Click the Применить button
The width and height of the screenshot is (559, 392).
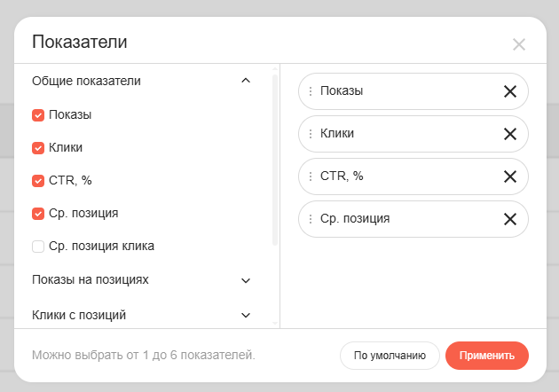pyautogui.click(x=486, y=356)
